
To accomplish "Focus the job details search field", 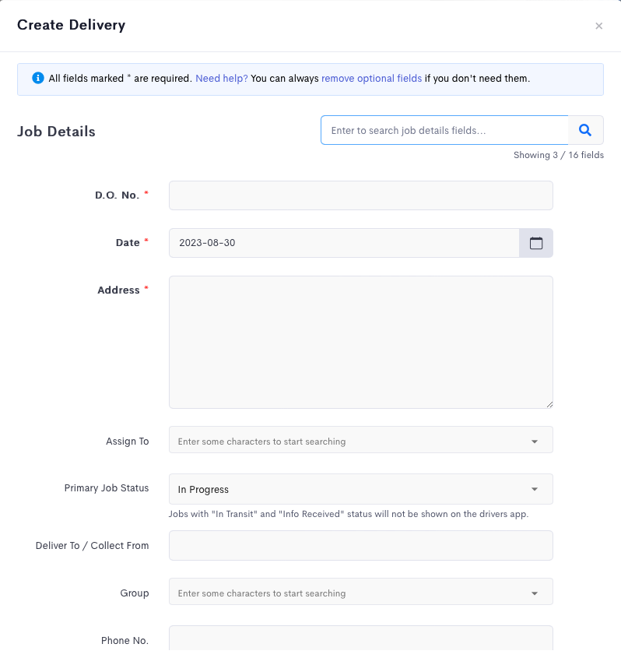I will click(444, 130).
